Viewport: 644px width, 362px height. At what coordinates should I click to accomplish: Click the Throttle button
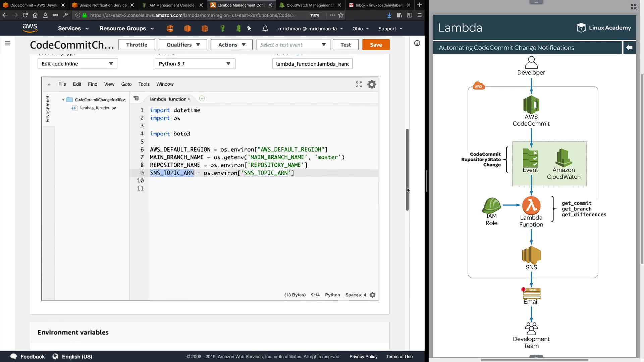pos(137,45)
